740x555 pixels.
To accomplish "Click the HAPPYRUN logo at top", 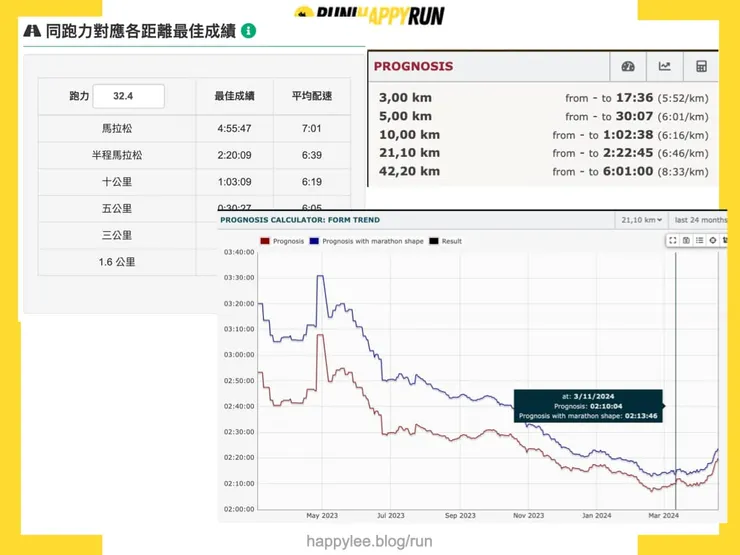I will pos(369,15).
